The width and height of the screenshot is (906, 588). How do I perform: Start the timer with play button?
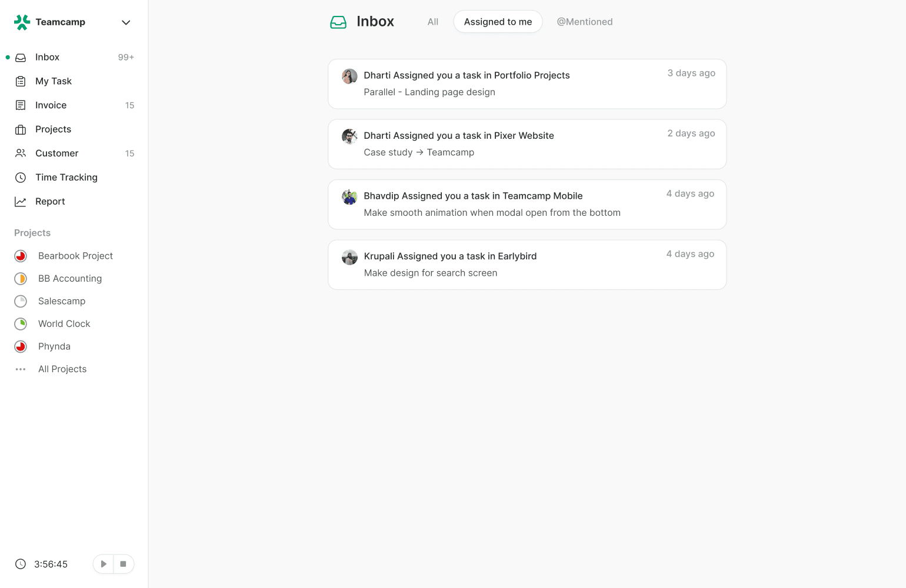[104, 564]
